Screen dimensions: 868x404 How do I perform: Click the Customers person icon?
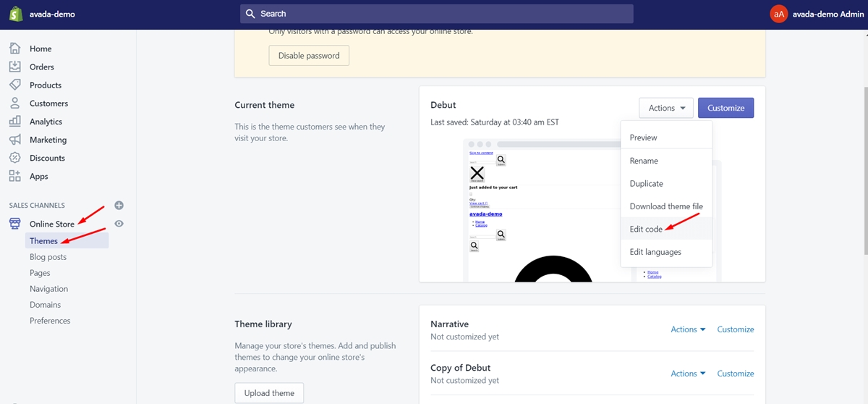pos(14,104)
